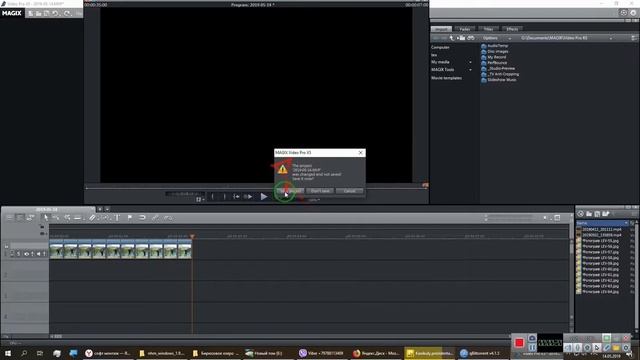Jump to the range start
Screen dimensions: 640x360
point(236,197)
